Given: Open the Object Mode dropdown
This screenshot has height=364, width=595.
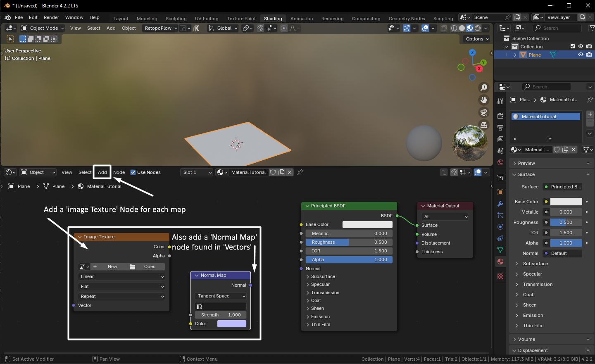Looking at the screenshot, I should click(43, 28).
